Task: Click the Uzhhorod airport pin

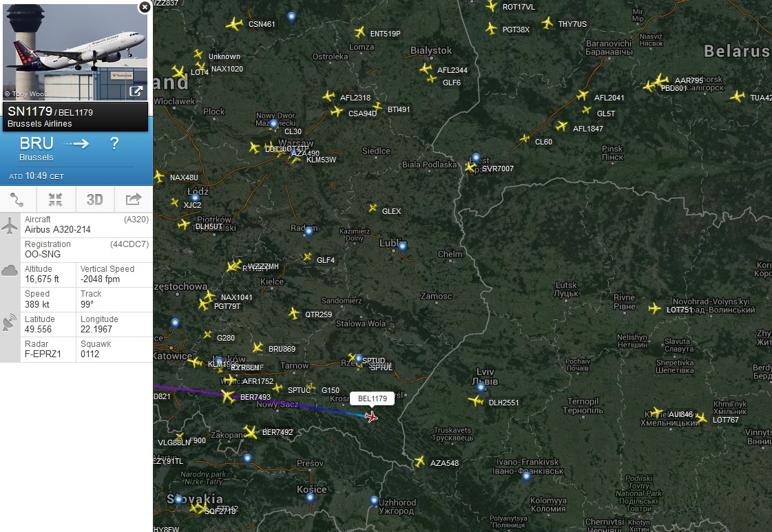Action: (x=374, y=501)
